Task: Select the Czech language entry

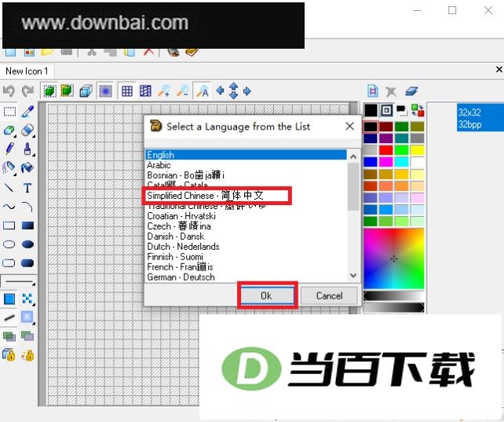Action: point(246,226)
